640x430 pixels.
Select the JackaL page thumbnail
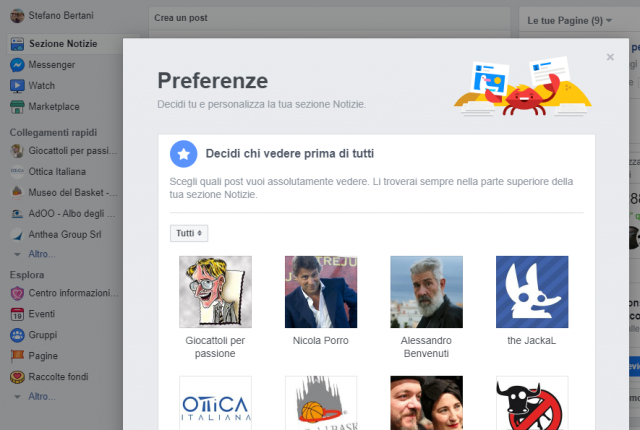(x=532, y=292)
